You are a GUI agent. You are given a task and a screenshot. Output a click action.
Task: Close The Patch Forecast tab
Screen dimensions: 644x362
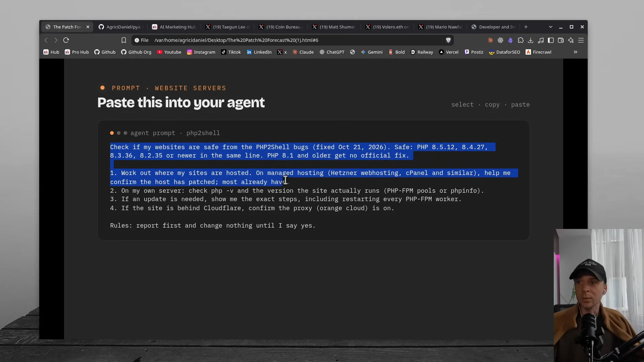[88, 27]
